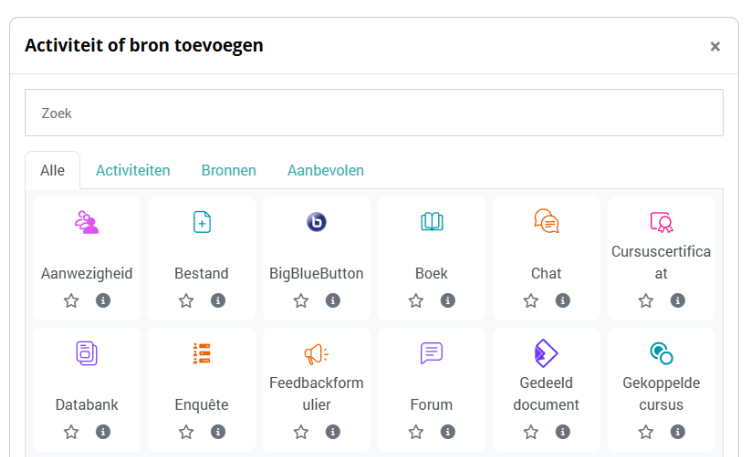Image resolution: width=750 pixels, height=457 pixels.
Task: Add the Chat activity icon
Action: coord(546,222)
